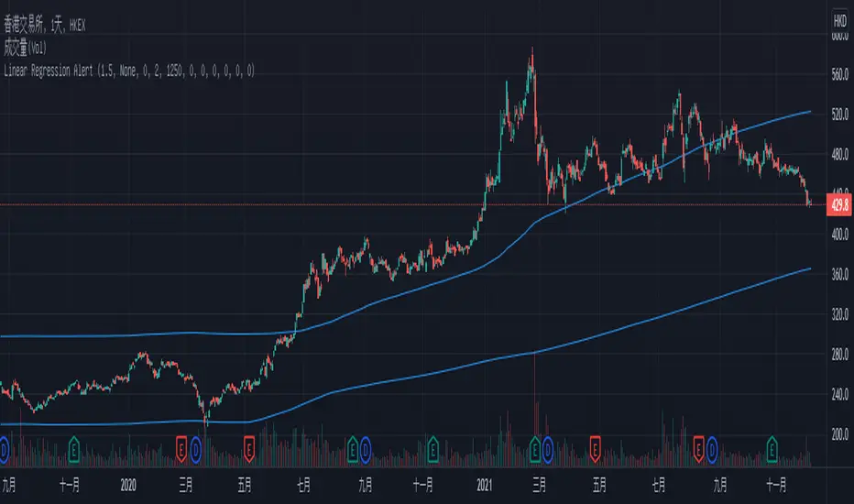Click the 520.0 price axis label
Viewport: 854px width, 504px height.
tap(839, 115)
